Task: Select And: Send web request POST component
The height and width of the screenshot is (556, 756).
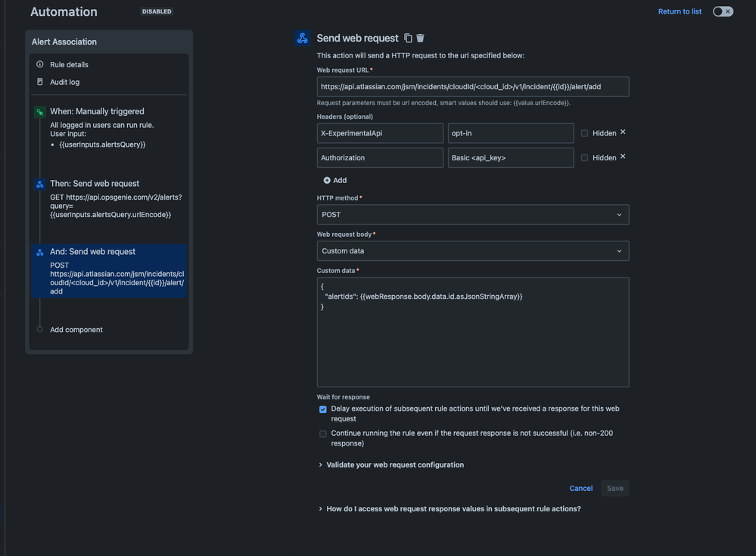Action: coord(109,271)
